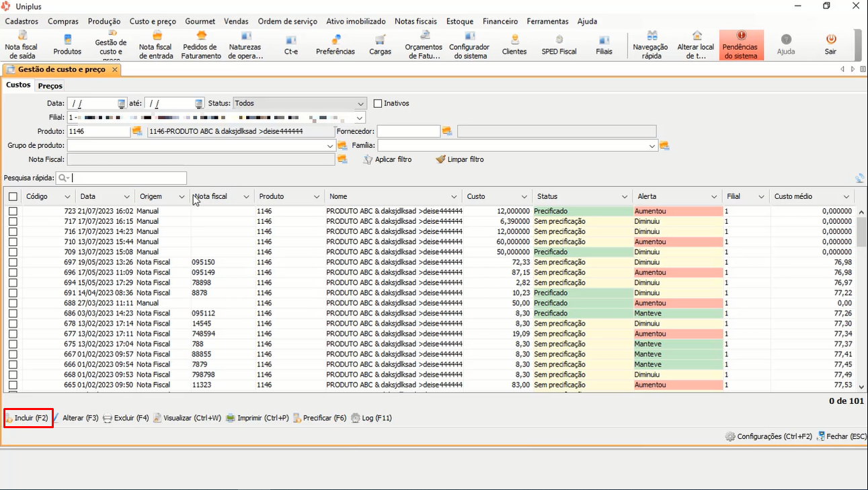
Task: Expand the Grupo de produto dropdown
Action: (x=330, y=146)
